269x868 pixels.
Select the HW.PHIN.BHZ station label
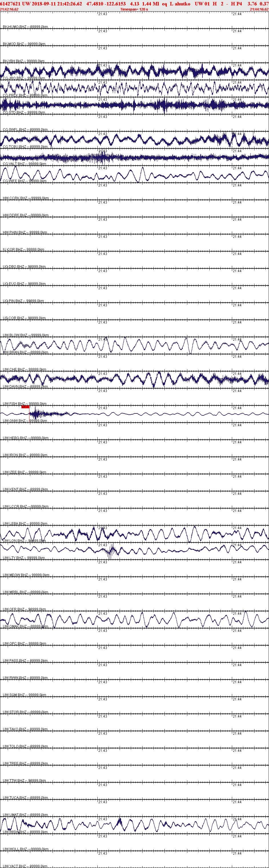pos(25,232)
